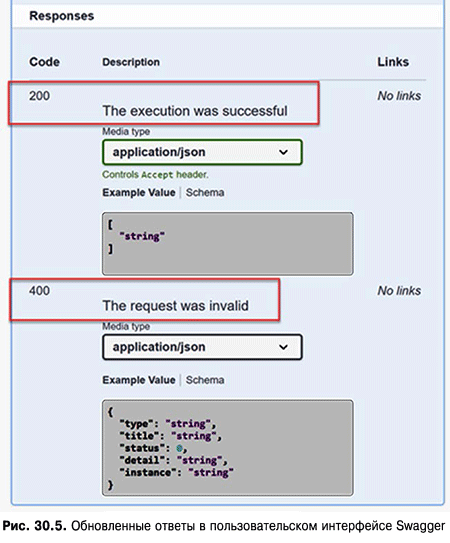Click the 200 status code
This screenshot has width=450, height=543.
pyautogui.click(x=39, y=96)
